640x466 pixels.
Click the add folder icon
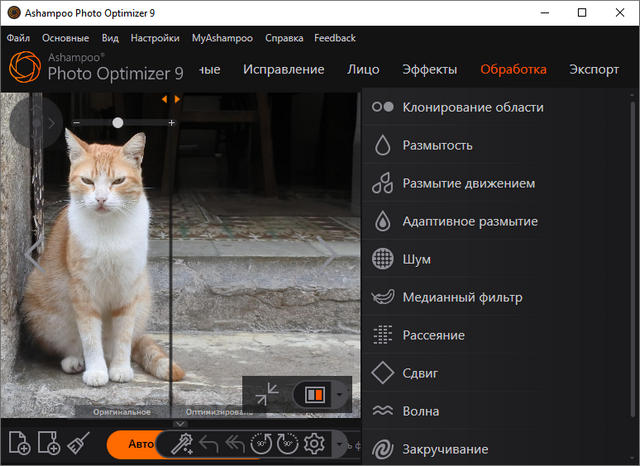(50, 443)
